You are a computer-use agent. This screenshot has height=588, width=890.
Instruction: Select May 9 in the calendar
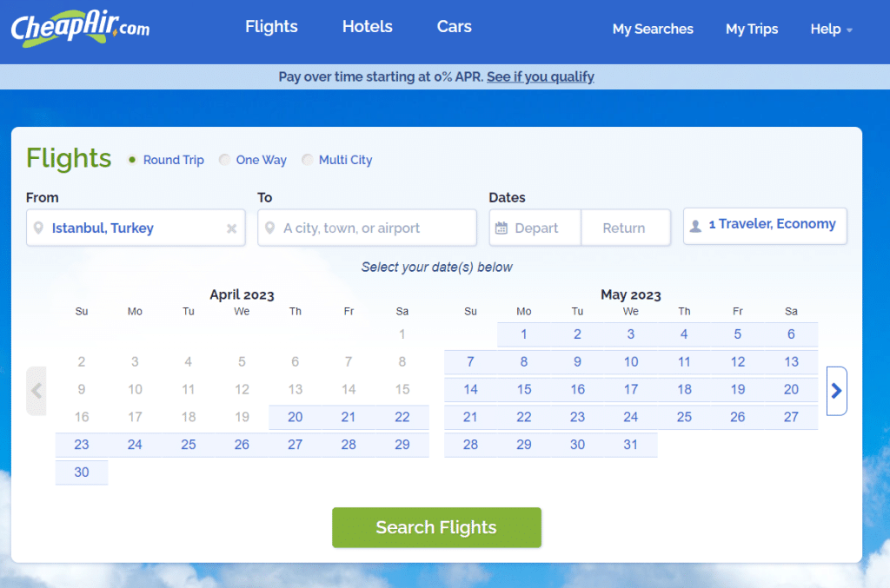coord(577,362)
